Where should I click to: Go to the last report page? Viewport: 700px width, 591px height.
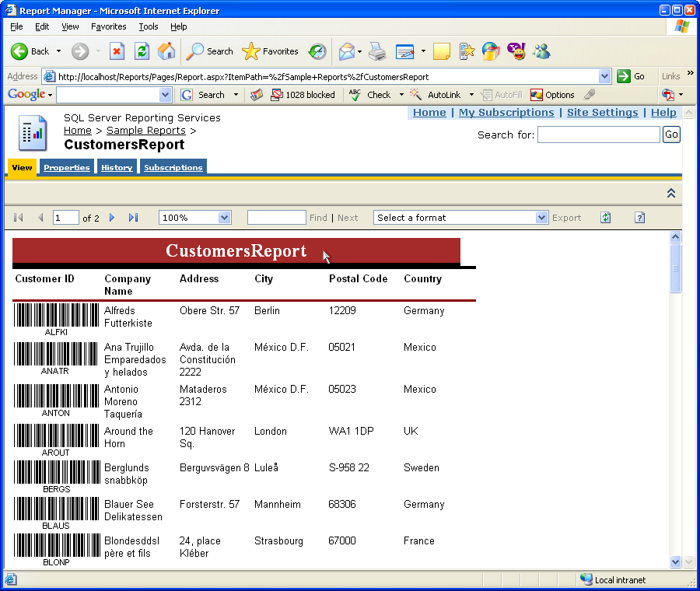point(133,218)
